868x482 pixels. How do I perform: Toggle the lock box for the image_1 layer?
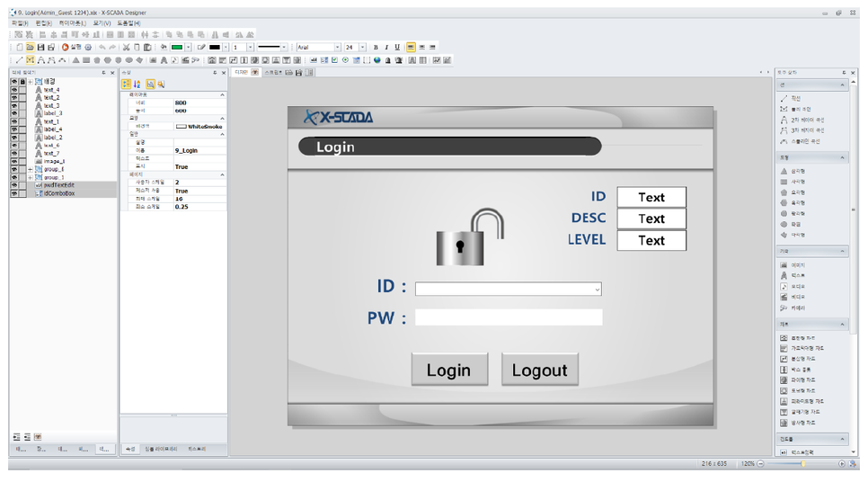(x=23, y=161)
